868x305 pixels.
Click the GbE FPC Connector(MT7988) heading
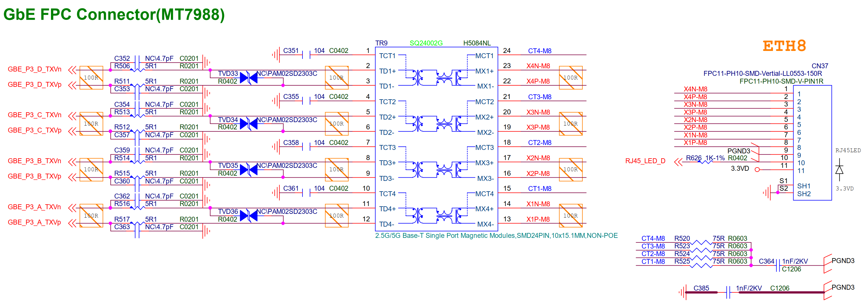114,15
